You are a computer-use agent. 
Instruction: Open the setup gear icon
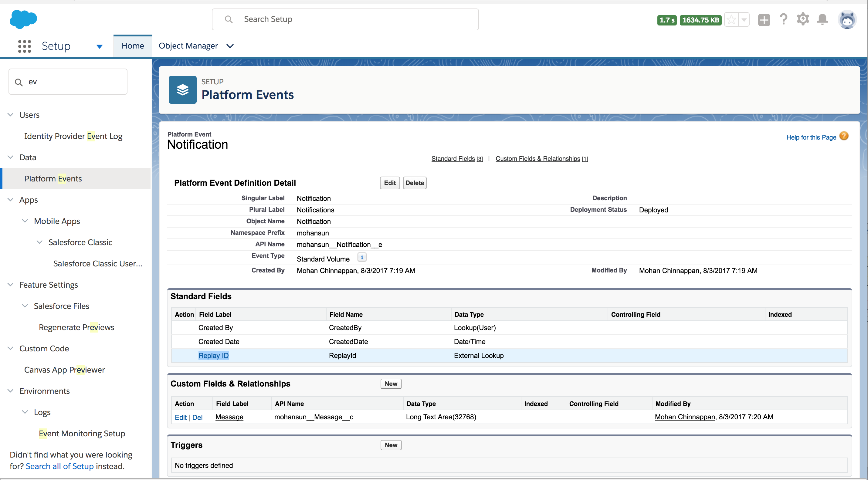[803, 19]
